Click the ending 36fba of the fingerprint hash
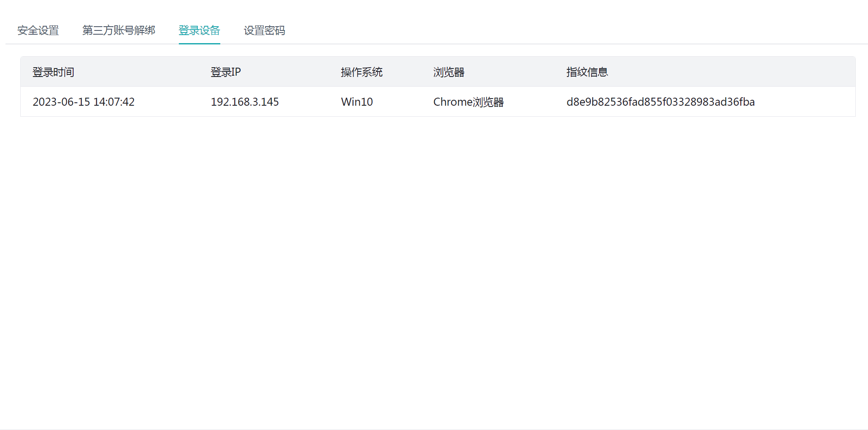Screen dimensions: 868x430 [x=741, y=102]
